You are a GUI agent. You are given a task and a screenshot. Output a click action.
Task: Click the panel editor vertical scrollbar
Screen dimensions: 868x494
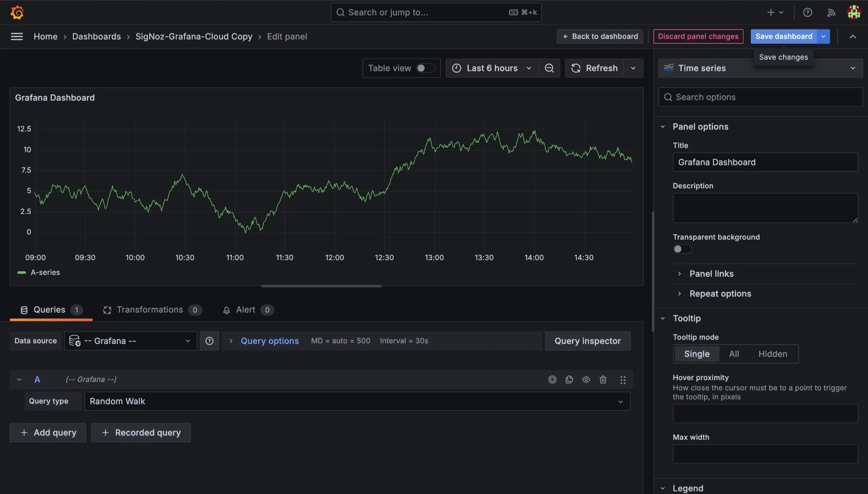tap(653, 272)
